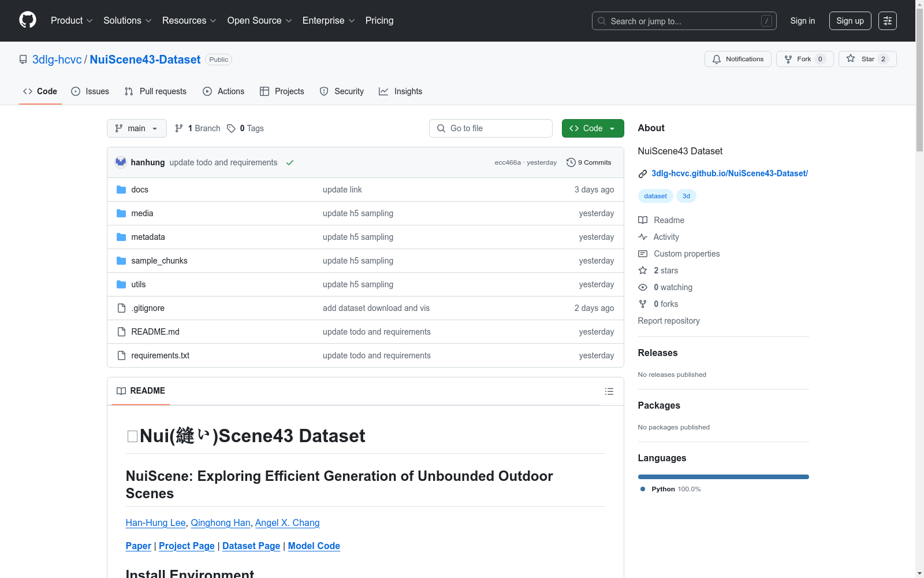Screen dimensions: 924x578
Task: Open the green Code dropdown button
Action: coord(593,128)
